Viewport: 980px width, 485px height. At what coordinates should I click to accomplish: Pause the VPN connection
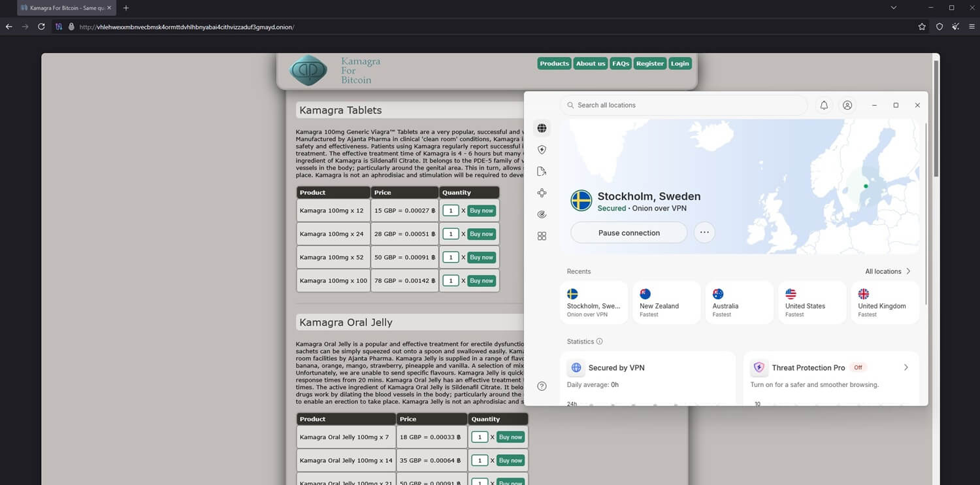[628, 232]
